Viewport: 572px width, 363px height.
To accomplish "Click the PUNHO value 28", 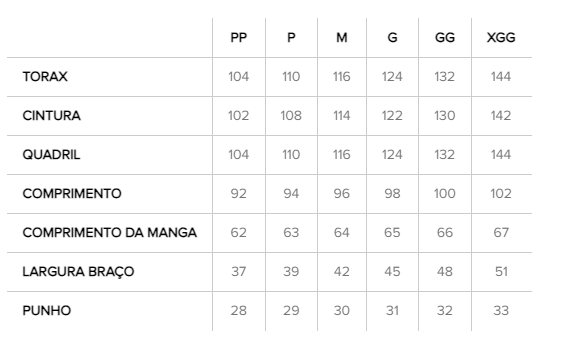I will (239, 310).
